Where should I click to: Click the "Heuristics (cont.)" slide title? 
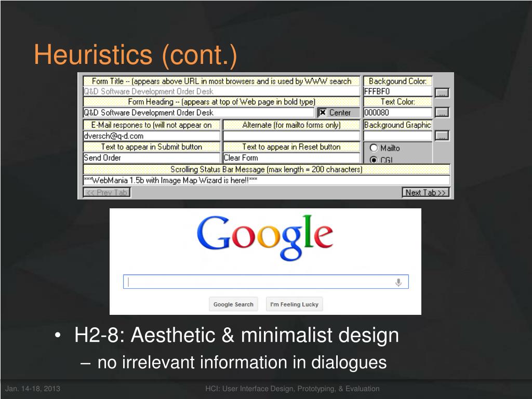click(x=136, y=54)
